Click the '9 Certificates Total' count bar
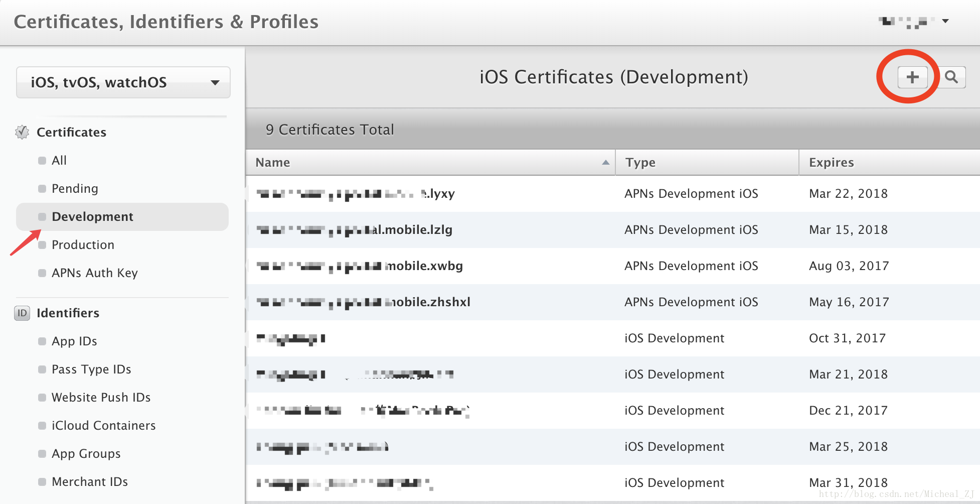Image resolution: width=980 pixels, height=504 pixels. [613, 129]
